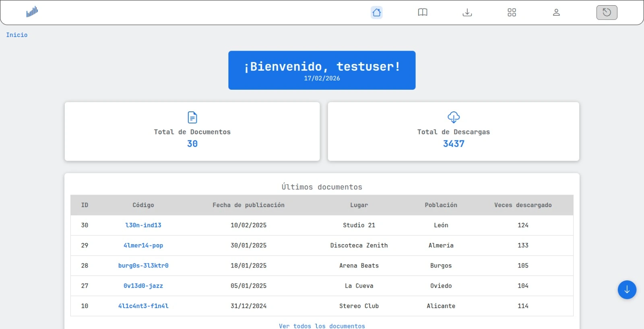
Task: Click the date 18/01/2025 cell
Action: pos(248,265)
